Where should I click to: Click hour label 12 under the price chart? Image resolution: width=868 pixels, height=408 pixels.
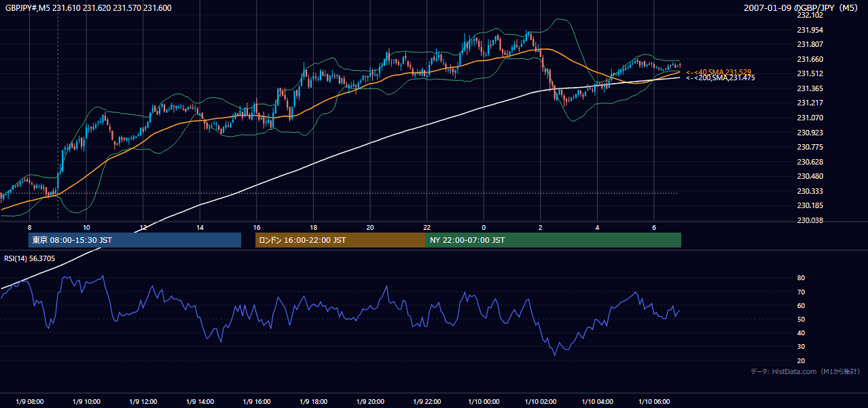143,227
